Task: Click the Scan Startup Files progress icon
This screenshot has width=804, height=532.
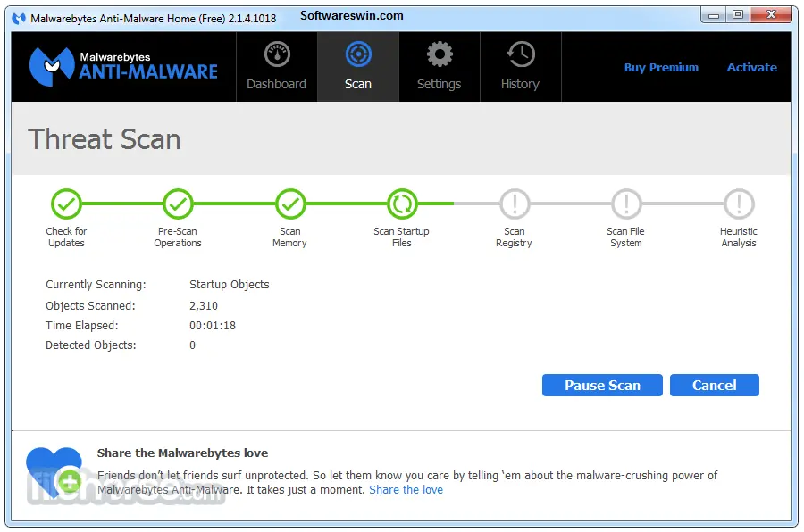Action: [402, 204]
